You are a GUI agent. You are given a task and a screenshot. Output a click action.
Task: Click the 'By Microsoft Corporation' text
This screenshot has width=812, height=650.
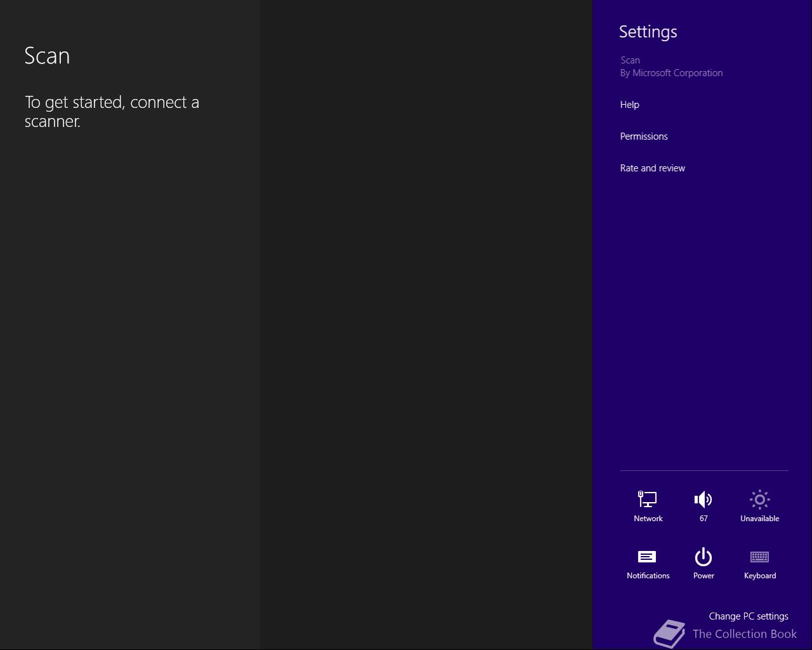[671, 73]
